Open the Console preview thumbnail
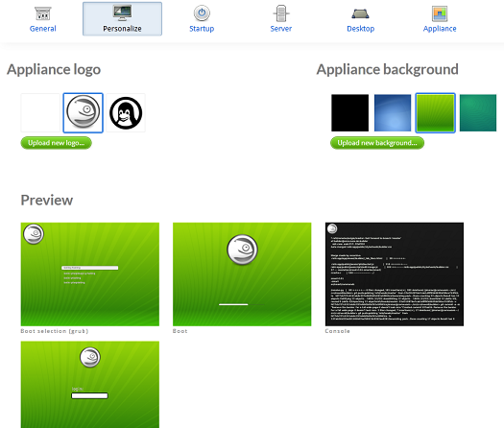 tap(395, 274)
